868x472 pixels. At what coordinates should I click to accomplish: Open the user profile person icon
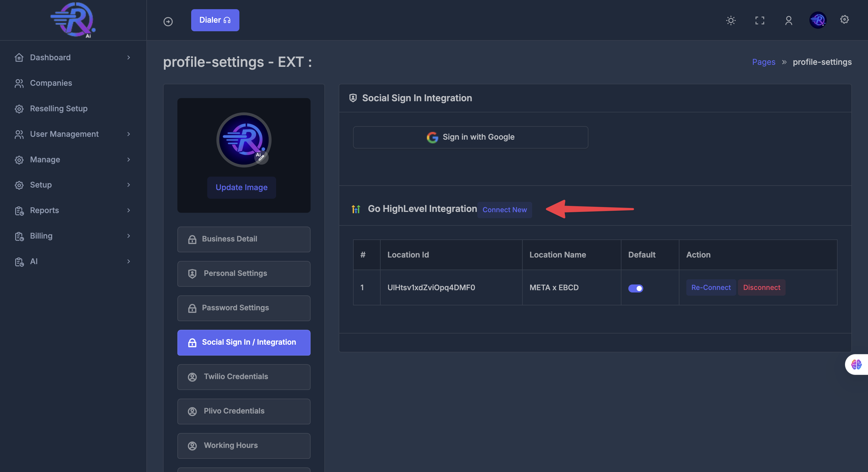pos(788,21)
